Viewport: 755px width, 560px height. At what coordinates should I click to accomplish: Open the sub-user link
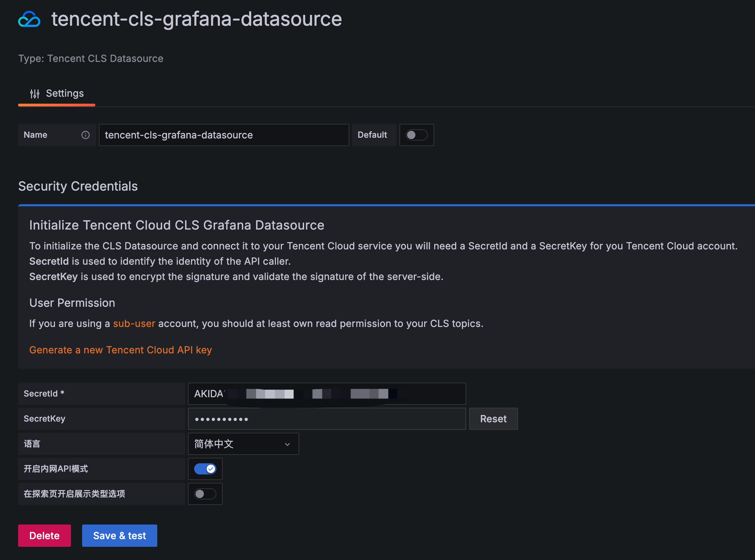click(134, 323)
